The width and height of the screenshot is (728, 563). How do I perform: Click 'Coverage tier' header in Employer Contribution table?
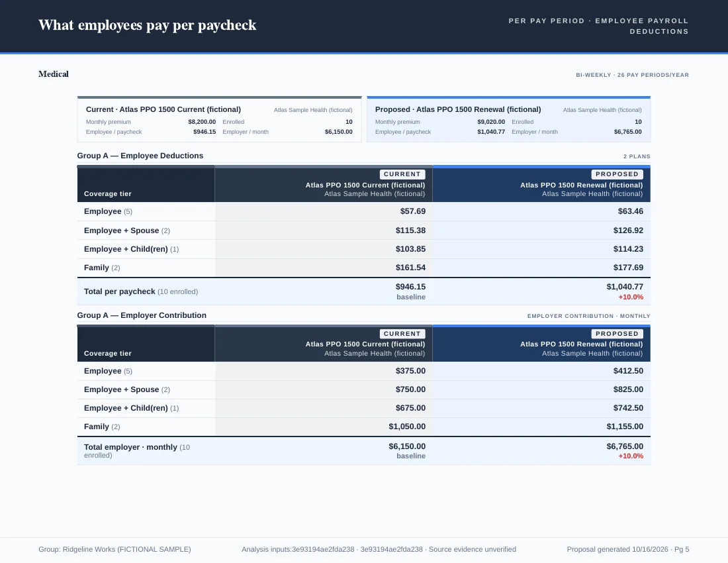[108, 354]
